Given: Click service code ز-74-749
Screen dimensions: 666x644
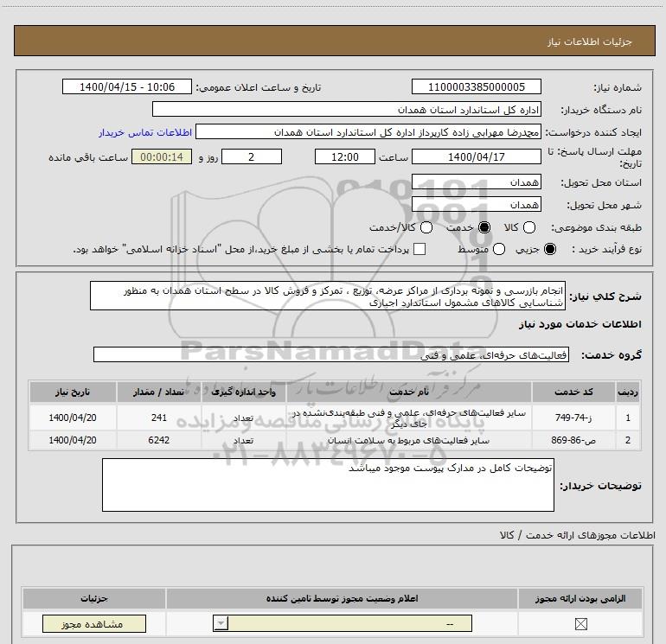Looking at the screenshot, I should coord(573,418).
